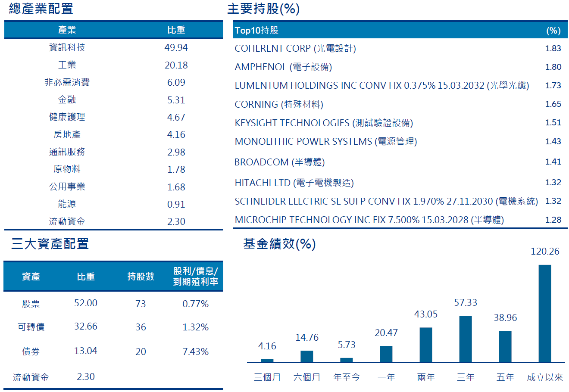Select the 年至今 axis label
569x392 pixels.
[346, 377]
